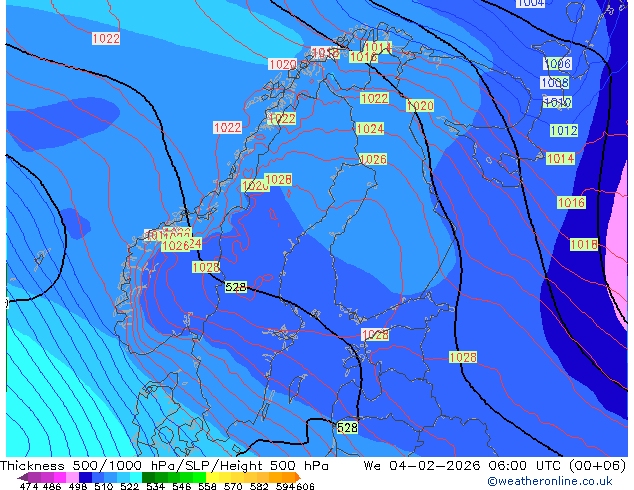Click the legend value 498
634x490 pixels.
click(78, 486)
